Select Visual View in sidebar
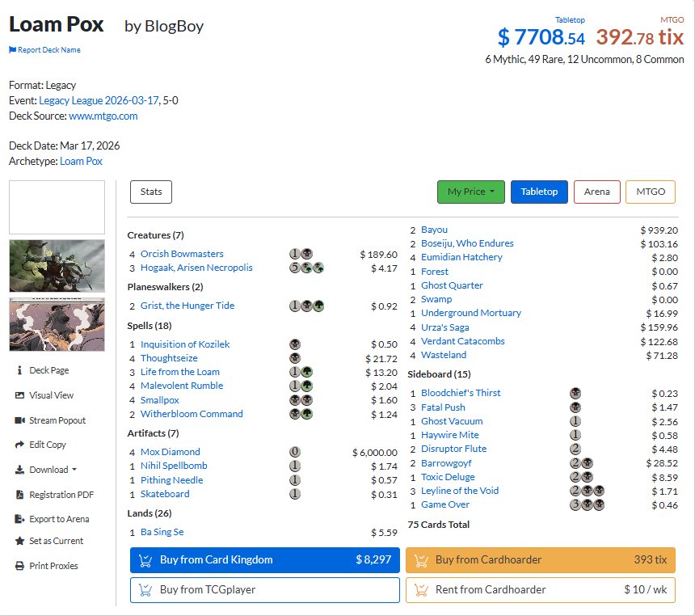 (x=52, y=395)
